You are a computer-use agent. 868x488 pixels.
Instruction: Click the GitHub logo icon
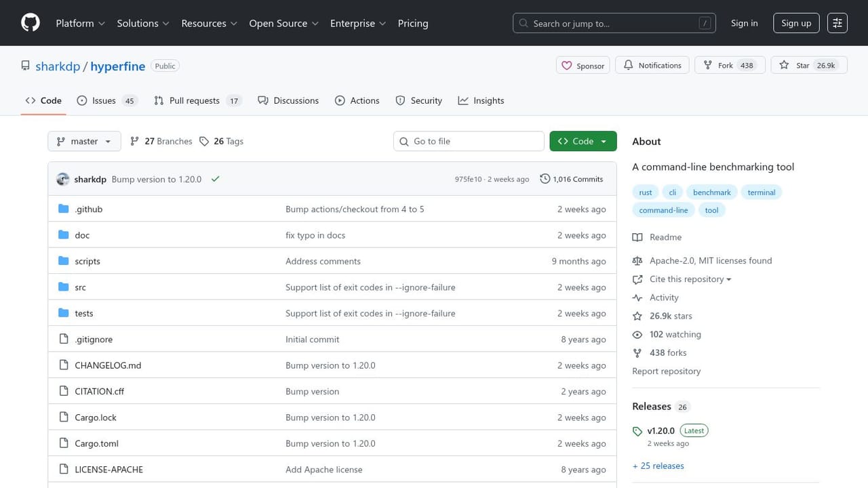tap(31, 23)
